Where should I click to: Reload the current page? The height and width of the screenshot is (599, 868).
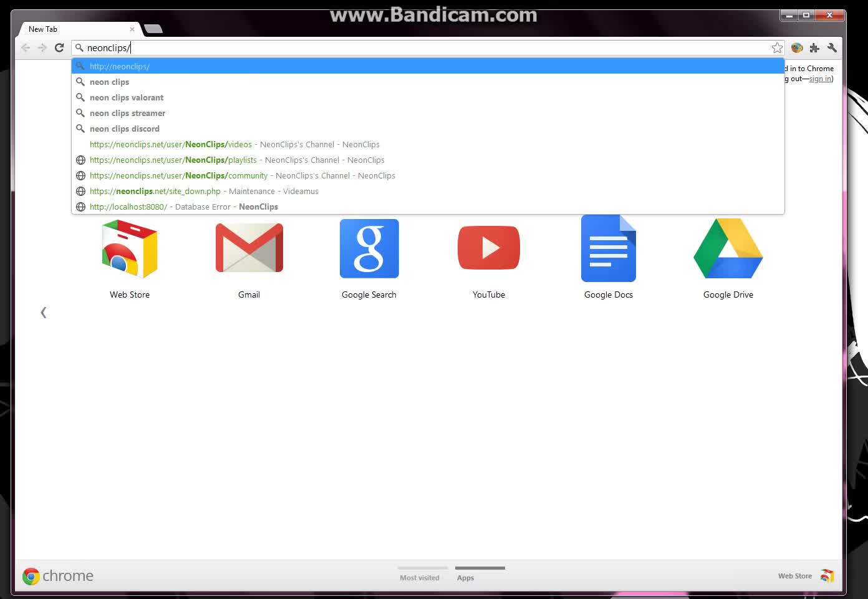[x=59, y=47]
